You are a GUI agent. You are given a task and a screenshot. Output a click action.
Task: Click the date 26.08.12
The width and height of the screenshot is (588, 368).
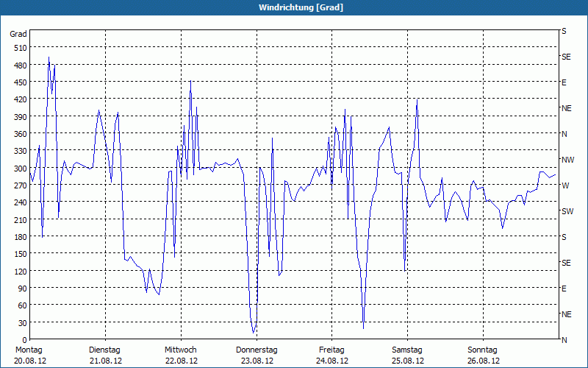(484, 361)
